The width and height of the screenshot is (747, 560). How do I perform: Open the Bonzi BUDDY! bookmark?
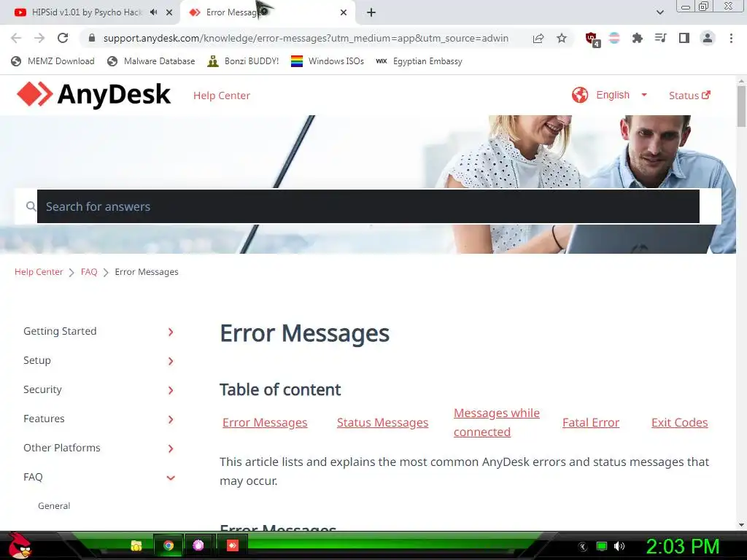click(243, 61)
